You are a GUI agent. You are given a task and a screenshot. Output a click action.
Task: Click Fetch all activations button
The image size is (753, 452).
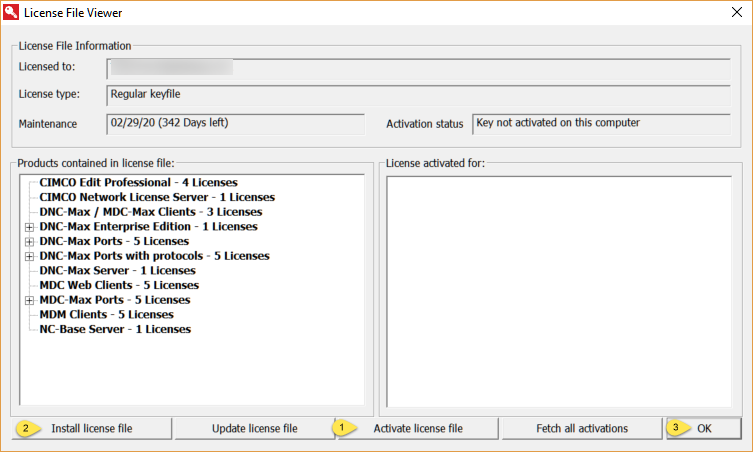(582, 428)
